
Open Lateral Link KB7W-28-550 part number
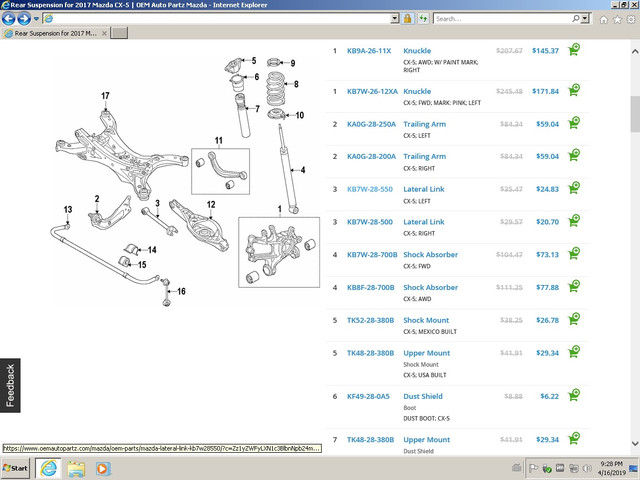click(370, 189)
